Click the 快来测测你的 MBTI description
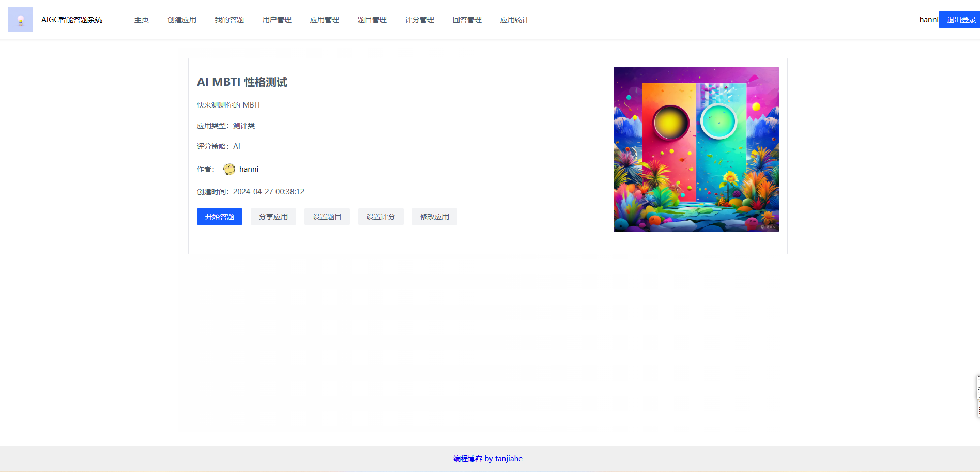Viewport: 980px width, 472px height. [x=228, y=105]
